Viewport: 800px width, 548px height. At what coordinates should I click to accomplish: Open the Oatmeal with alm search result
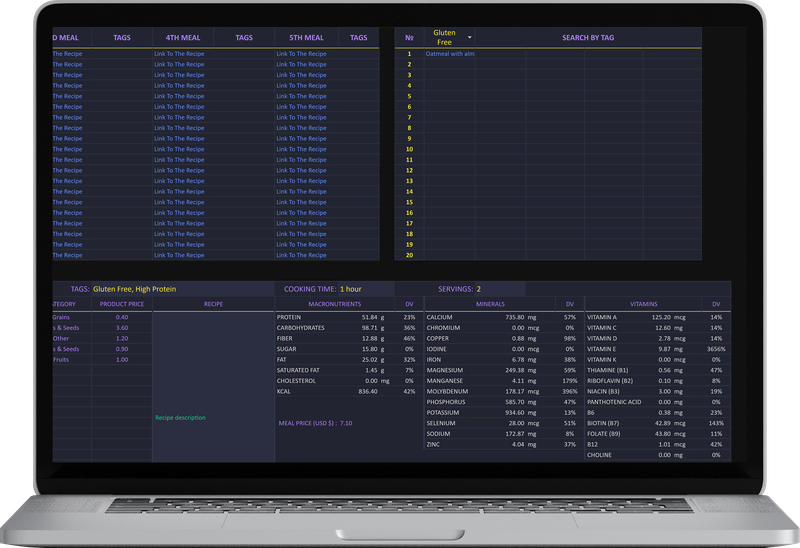click(450, 54)
